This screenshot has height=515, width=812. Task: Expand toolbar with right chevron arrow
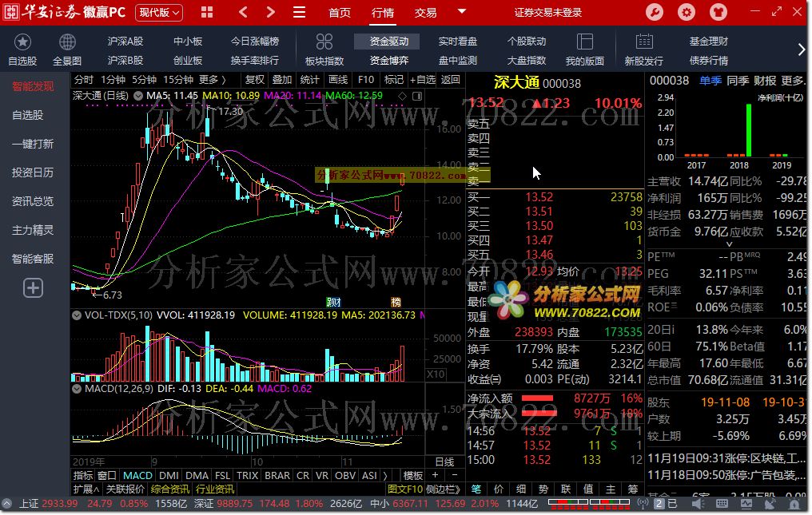(801, 50)
